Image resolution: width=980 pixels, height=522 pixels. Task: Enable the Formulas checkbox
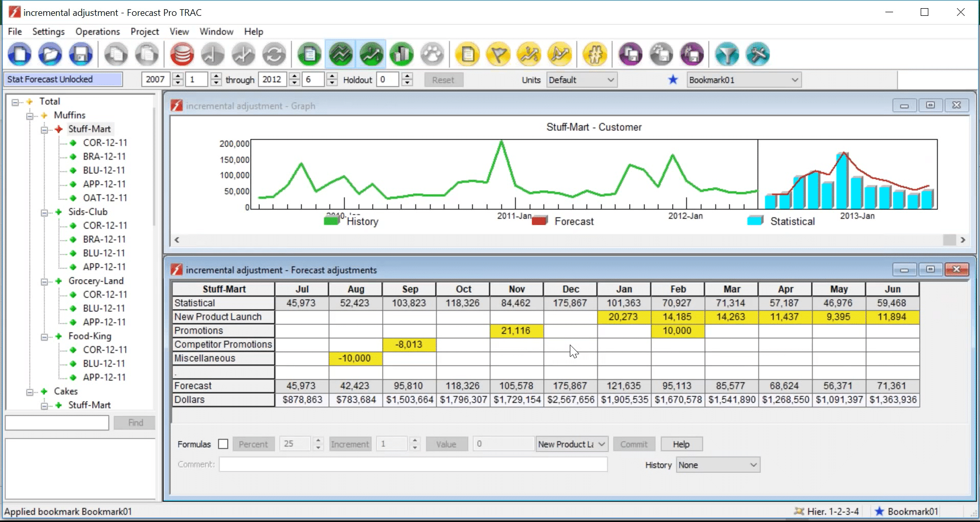tap(223, 444)
